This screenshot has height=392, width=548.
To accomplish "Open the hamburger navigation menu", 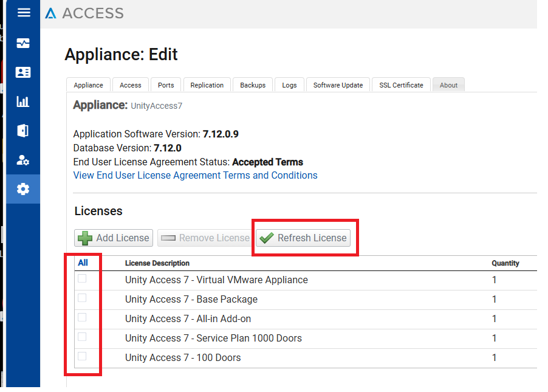I will click(24, 13).
